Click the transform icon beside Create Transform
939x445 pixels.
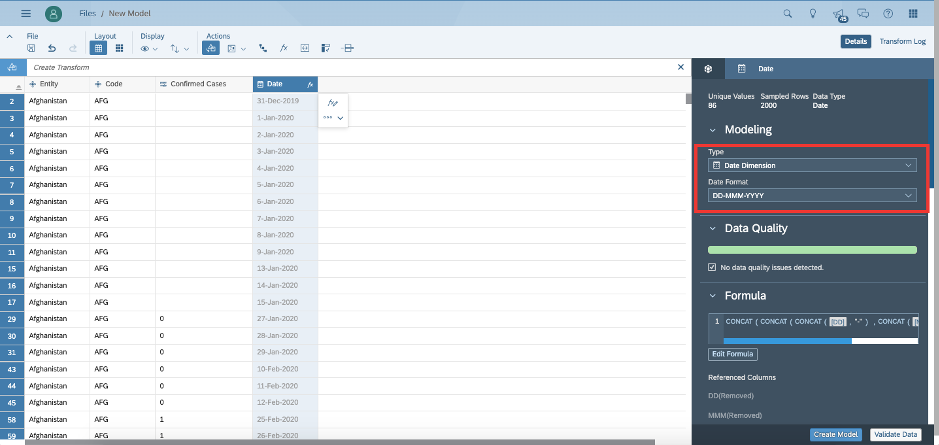point(13,68)
